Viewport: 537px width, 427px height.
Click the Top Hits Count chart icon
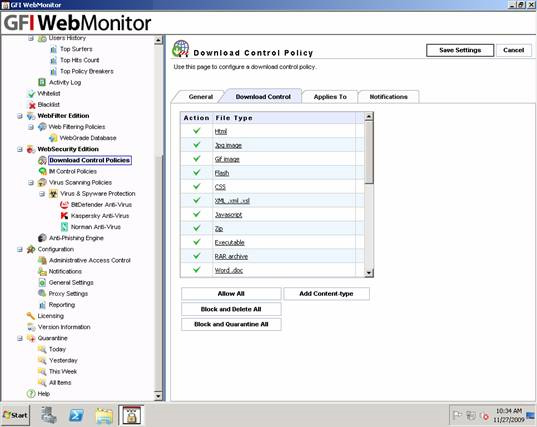point(53,61)
